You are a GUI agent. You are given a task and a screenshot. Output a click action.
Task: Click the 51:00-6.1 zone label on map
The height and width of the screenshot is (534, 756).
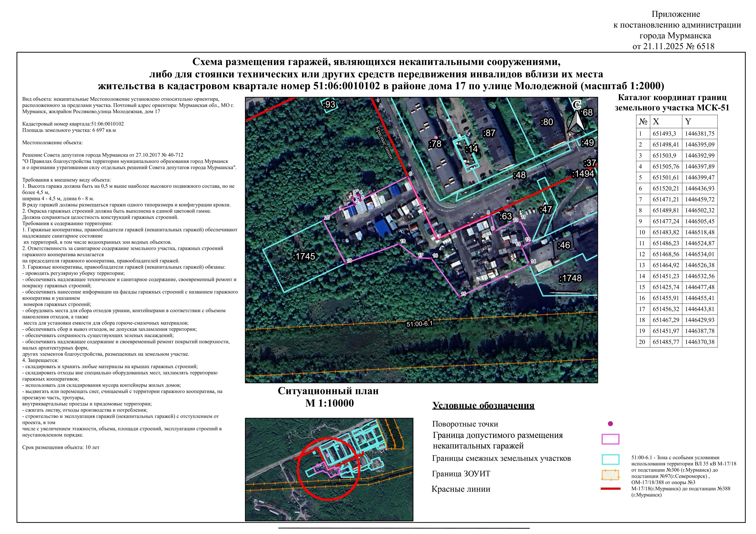tap(419, 324)
